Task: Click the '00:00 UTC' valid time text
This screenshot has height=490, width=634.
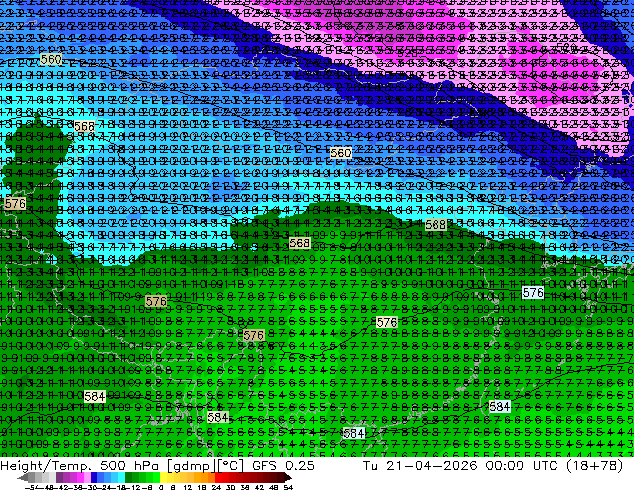Action: (x=523, y=465)
